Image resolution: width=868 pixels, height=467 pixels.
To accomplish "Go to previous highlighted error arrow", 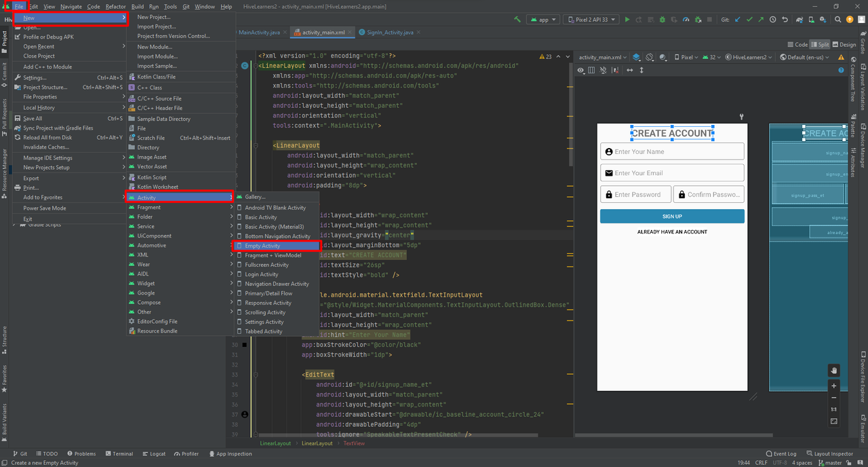I will click(557, 56).
